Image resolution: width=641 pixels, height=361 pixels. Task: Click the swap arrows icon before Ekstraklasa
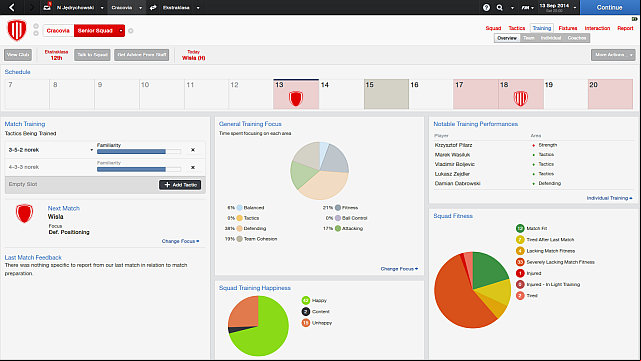[153, 7]
